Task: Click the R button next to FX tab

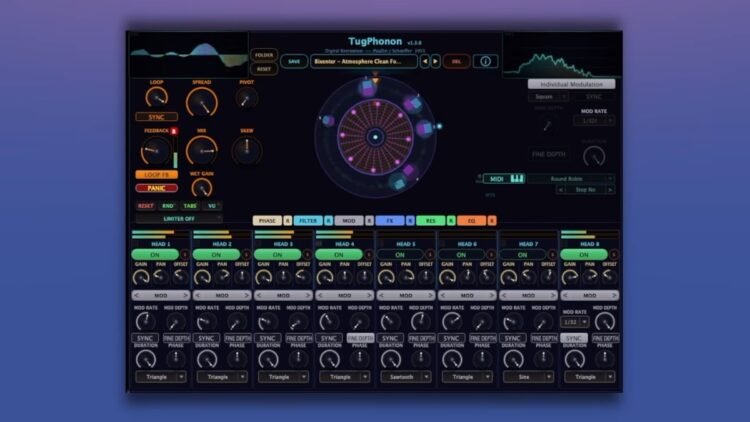Action: [x=410, y=221]
